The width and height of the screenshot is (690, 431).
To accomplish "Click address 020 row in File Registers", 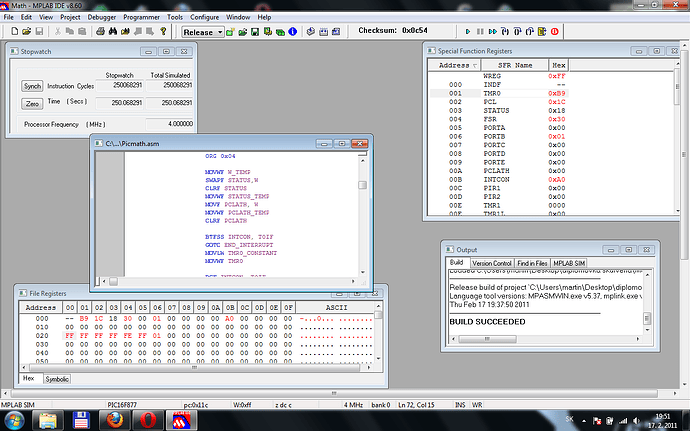I will [x=196, y=335].
